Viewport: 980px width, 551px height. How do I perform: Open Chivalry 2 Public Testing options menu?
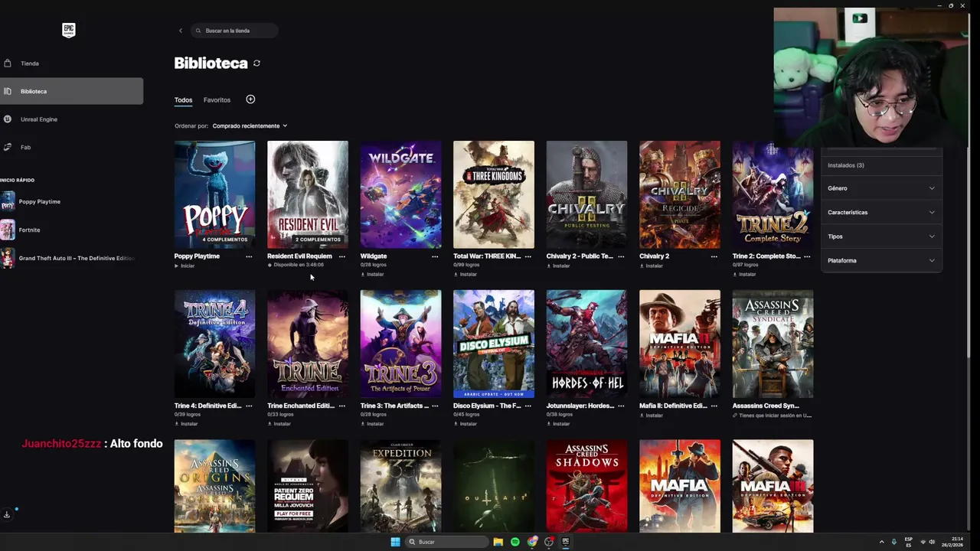(621, 256)
